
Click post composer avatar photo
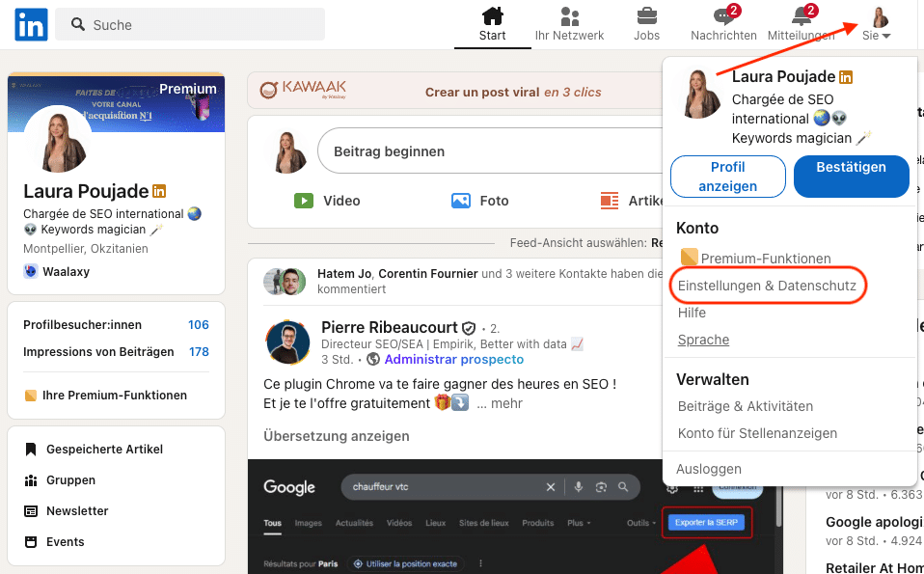[x=288, y=151]
